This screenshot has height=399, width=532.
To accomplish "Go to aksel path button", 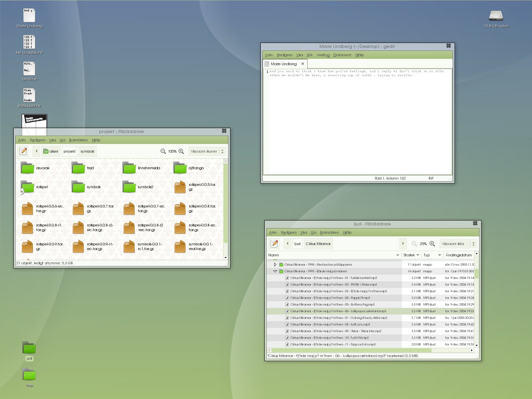I will click(51, 151).
